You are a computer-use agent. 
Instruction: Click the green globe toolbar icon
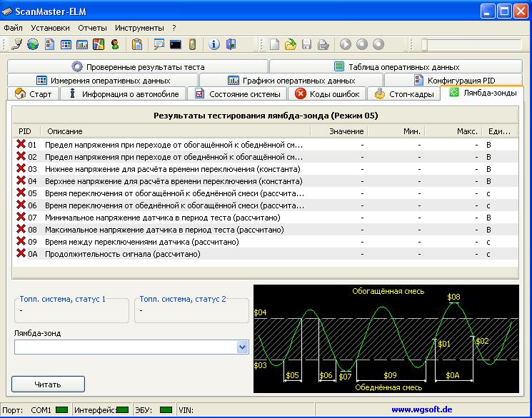point(33,44)
